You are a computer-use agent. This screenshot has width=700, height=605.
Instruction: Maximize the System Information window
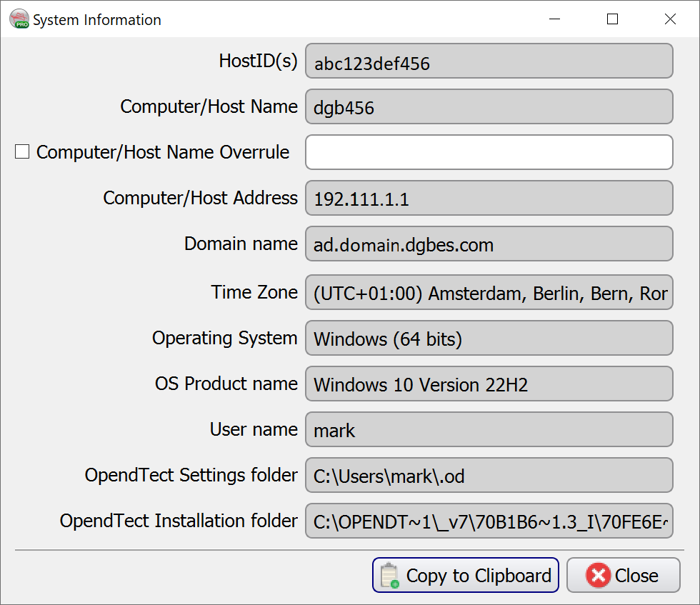click(612, 19)
